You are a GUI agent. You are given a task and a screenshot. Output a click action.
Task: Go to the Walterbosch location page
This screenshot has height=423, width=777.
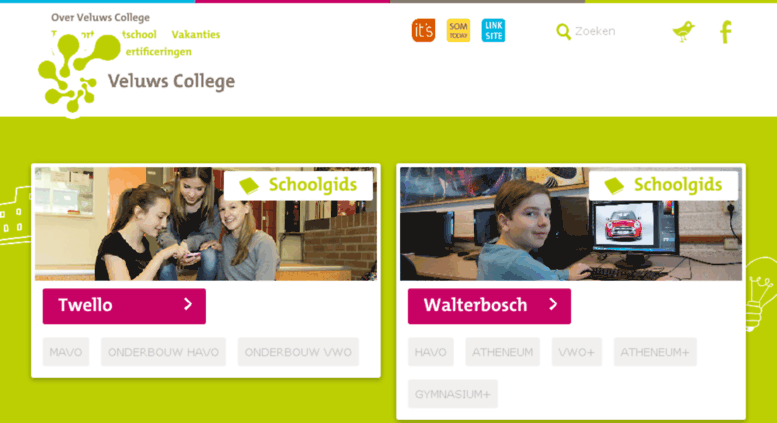(490, 306)
